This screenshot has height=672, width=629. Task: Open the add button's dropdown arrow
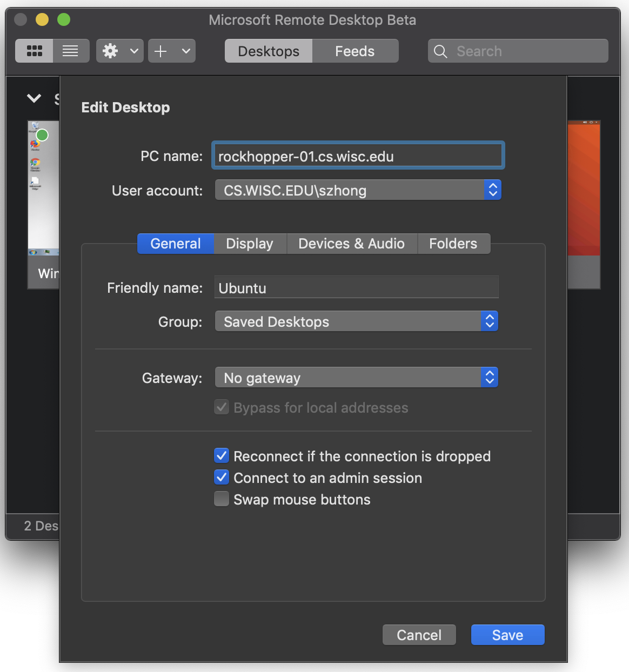(186, 51)
